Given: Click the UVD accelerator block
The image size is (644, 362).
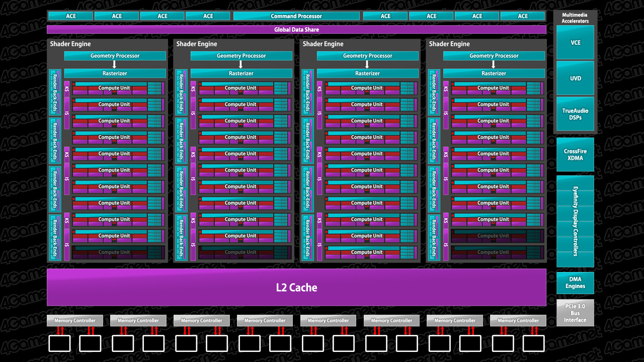Looking at the screenshot, I should coord(575,78).
